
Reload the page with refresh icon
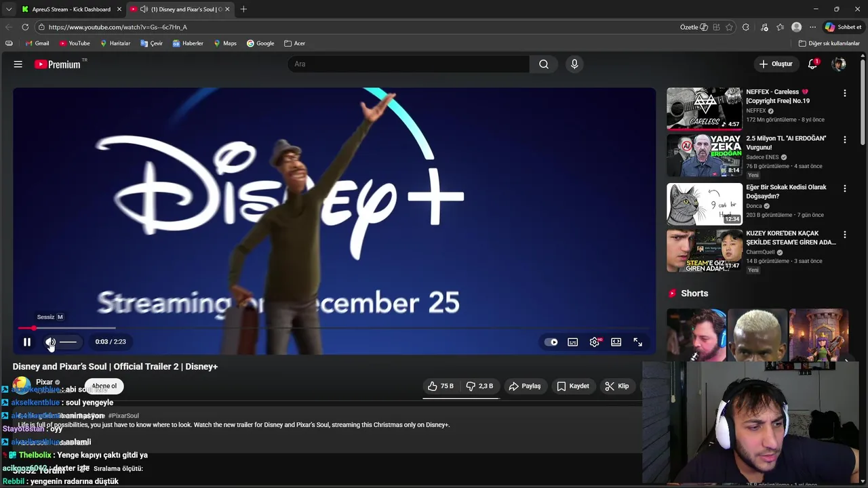(25, 27)
